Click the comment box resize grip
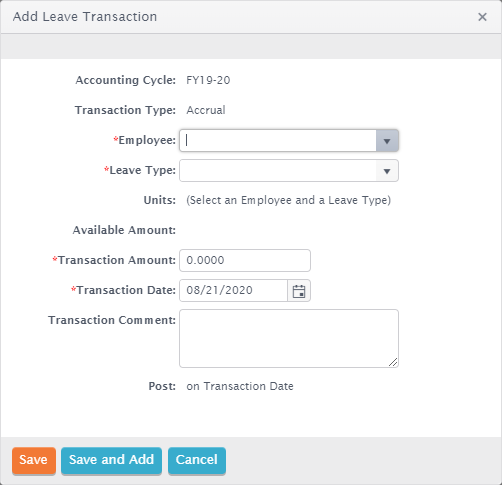The image size is (502, 485). [393, 362]
